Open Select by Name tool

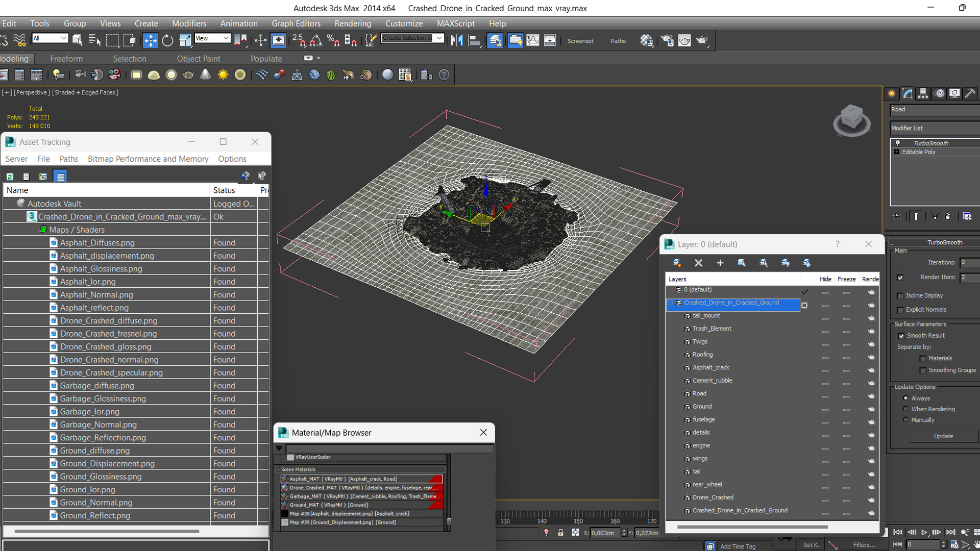coord(95,40)
